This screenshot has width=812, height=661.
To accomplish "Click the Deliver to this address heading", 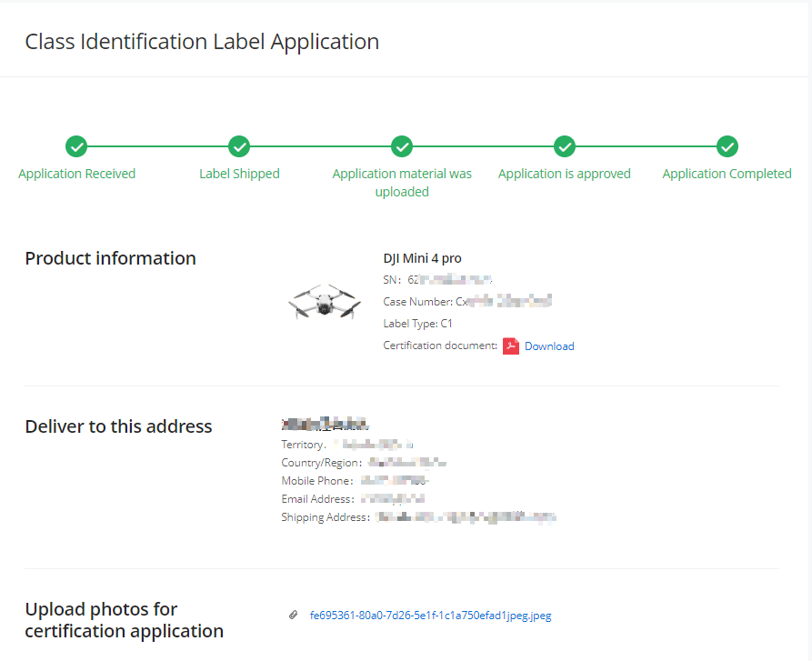I will pyautogui.click(x=118, y=426).
